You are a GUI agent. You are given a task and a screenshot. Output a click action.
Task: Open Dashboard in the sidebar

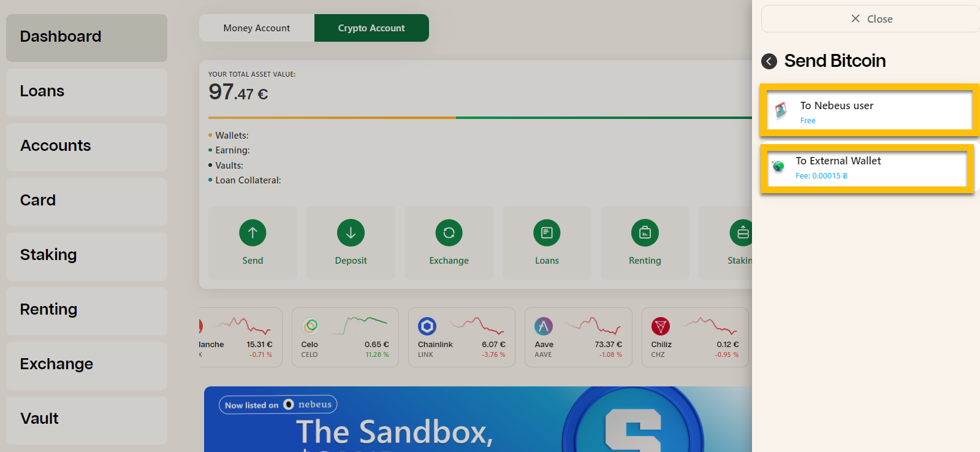86,37
